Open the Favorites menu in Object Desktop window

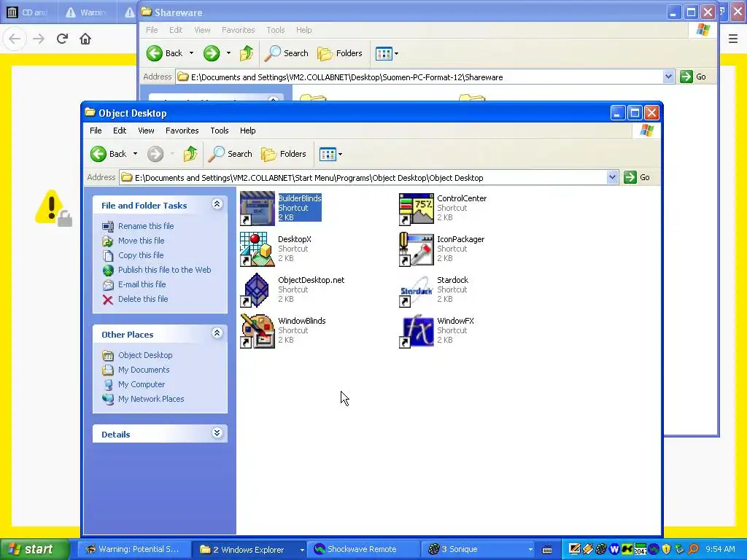[182, 131]
